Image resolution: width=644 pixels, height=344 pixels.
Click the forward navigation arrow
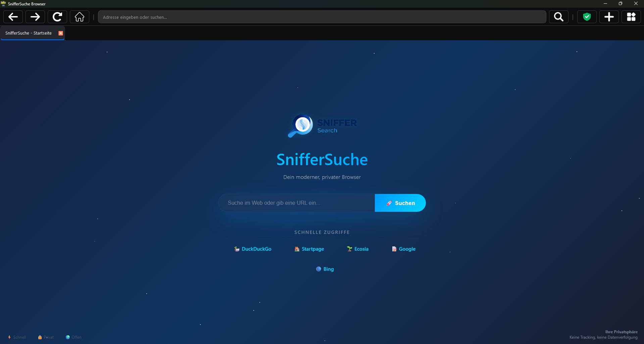point(35,17)
